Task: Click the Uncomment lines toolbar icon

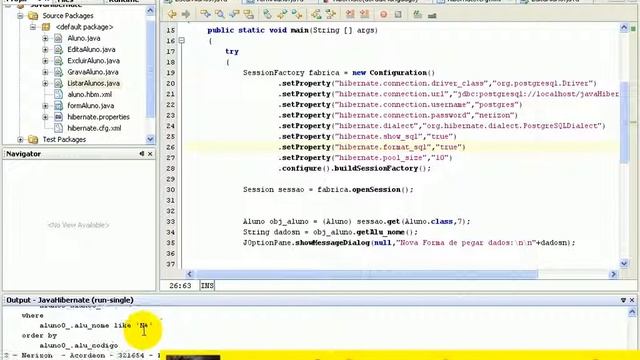Action: pos(432,15)
